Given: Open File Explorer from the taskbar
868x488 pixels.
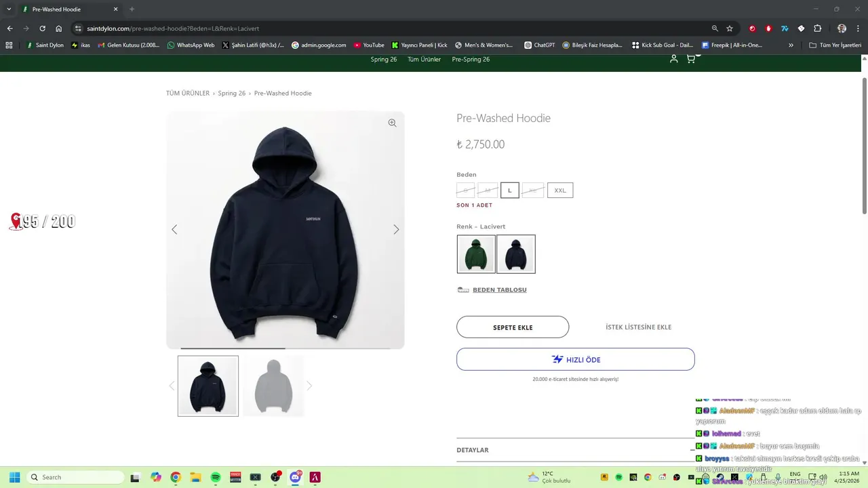Looking at the screenshot, I should [x=195, y=477].
